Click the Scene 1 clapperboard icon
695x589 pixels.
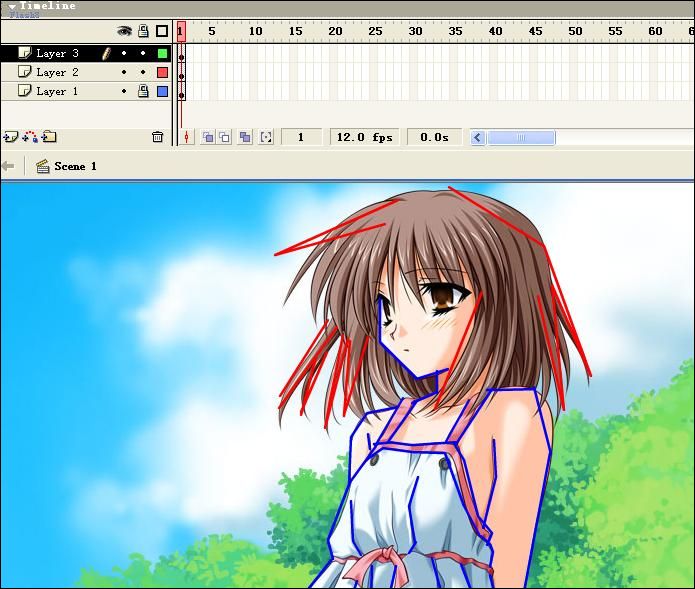pyautogui.click(x=43, y=166)
